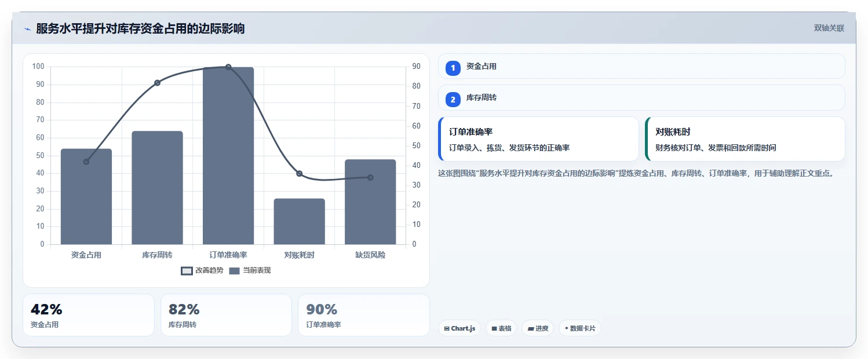Click the 订单准确率 bar in the chart
868x359 pixels.
click(x=228, y=156)
